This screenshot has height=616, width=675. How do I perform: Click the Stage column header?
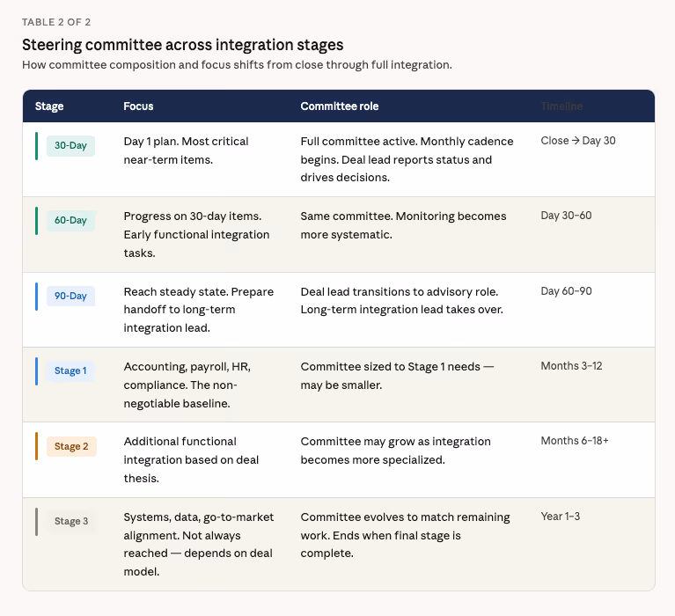pos(49,106)
